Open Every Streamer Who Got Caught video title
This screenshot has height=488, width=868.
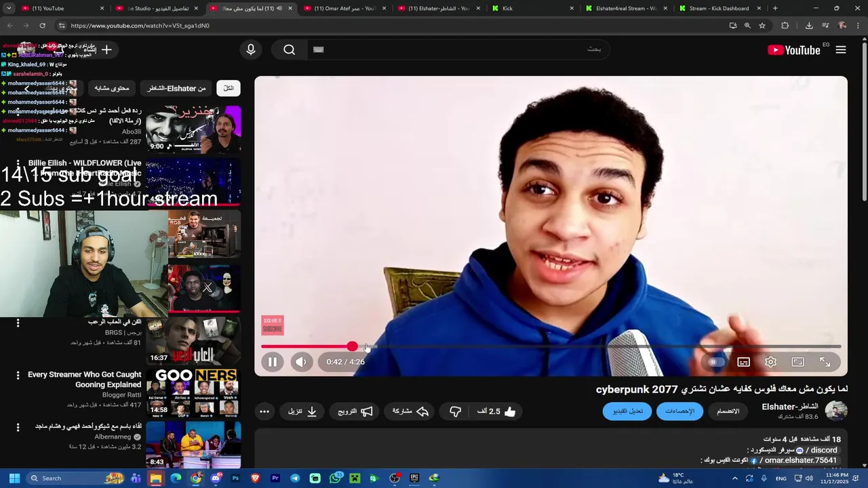85,379
